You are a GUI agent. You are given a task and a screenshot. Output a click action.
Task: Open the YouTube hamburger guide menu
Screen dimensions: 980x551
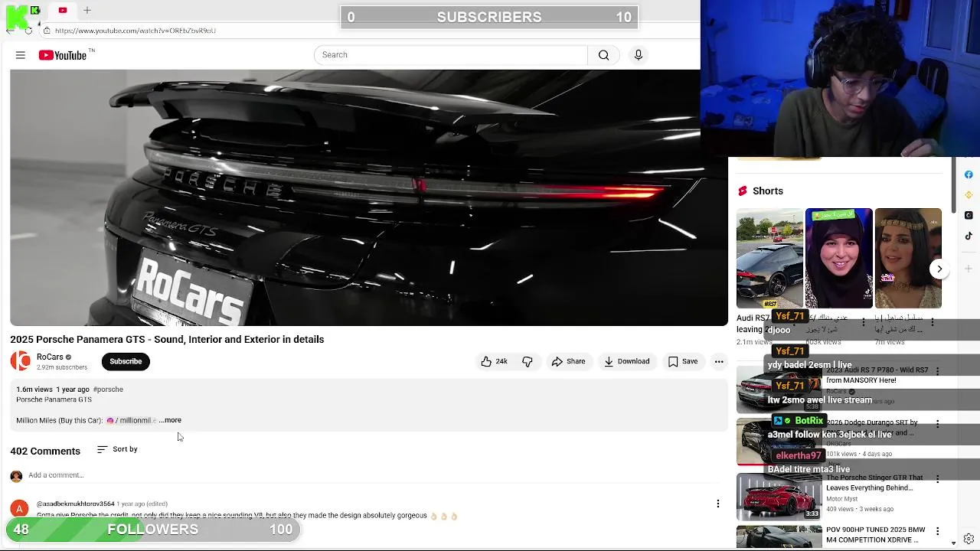21,55
